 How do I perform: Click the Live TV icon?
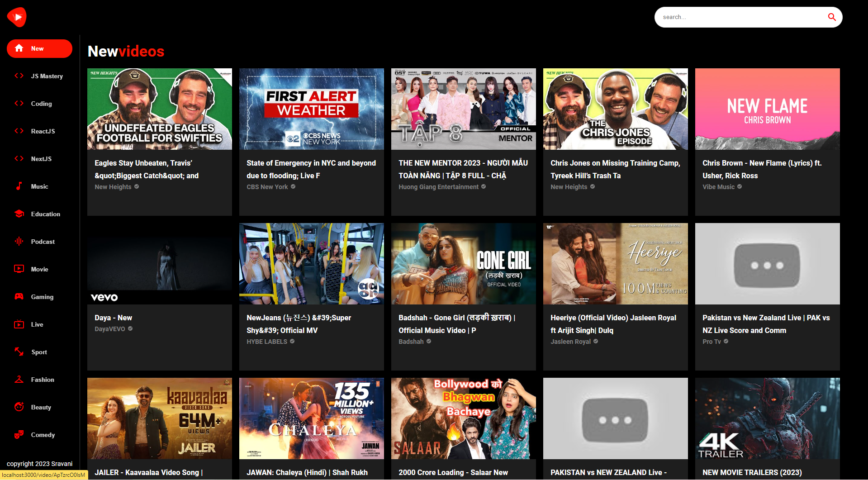tap(19, 324)
